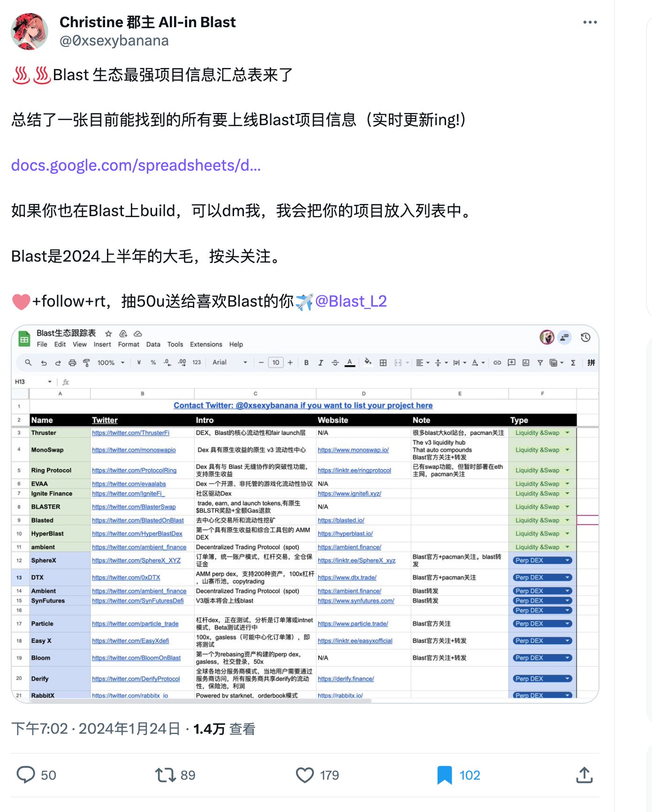This screenshot has height=812, width=652.
Task: Open the docs.google.com spreadsheet link
Action: pyautogui.click(x=136, y=165)
